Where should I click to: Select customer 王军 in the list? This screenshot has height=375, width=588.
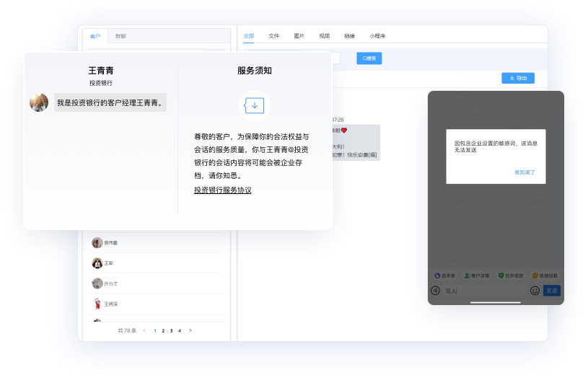(x=109, y=263)
